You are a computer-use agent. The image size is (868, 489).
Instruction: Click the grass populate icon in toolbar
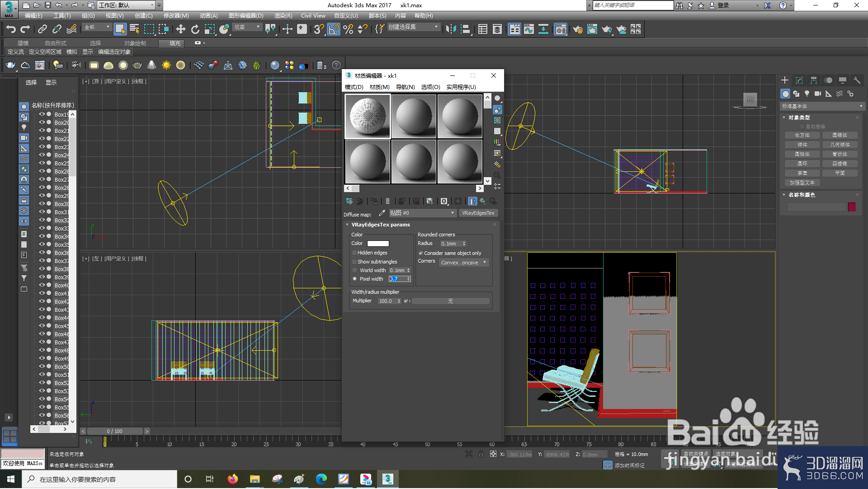256,66
